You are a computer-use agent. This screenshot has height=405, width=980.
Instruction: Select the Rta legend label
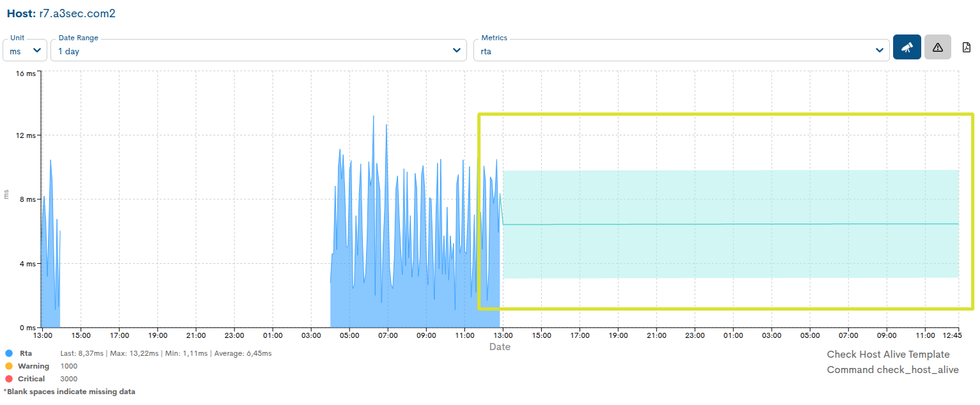click(x=26, y=353)
